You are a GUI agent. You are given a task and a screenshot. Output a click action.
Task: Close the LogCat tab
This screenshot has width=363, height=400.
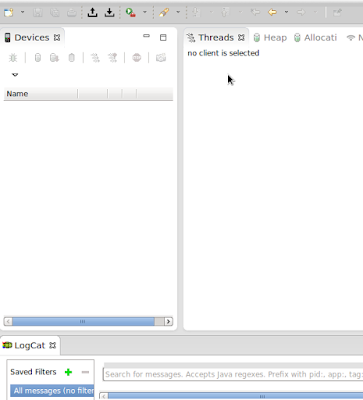pyautogui.click(x=52, y=345)
